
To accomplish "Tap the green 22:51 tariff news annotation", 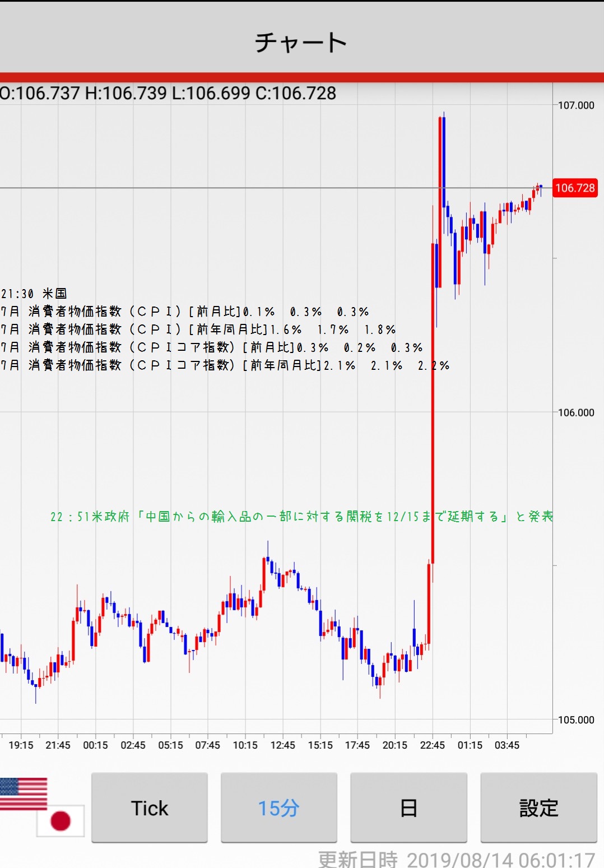I will pyautogui.click(x=301, y=517).
